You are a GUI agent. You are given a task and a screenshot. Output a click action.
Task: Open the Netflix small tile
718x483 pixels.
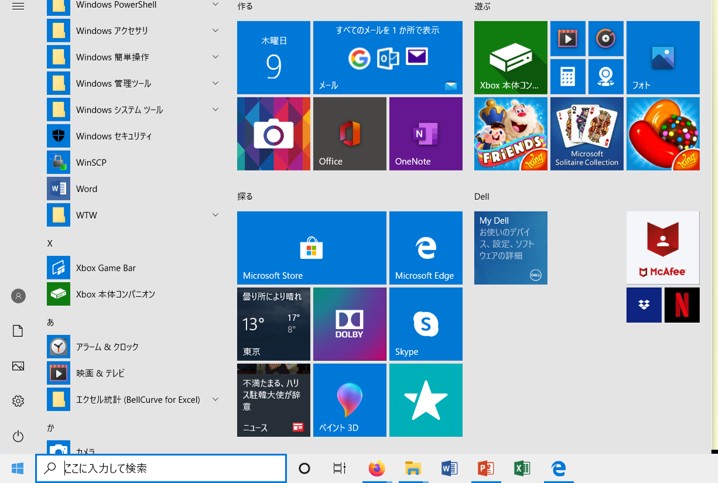coord(682,305)
